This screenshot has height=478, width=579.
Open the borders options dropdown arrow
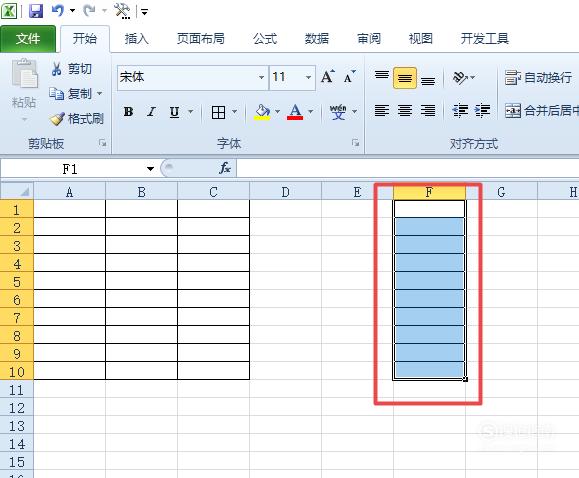[x=234, y=111]
